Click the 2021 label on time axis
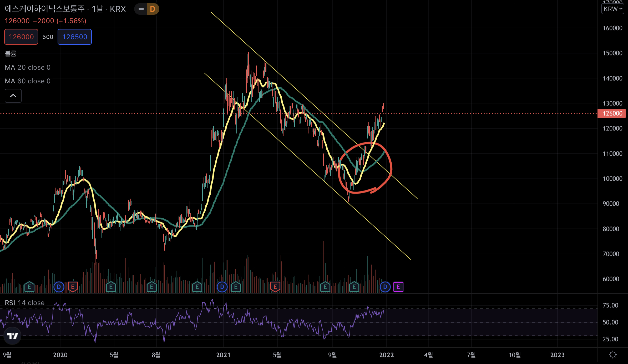Screen dimensions: 628x364 (223, 355)
